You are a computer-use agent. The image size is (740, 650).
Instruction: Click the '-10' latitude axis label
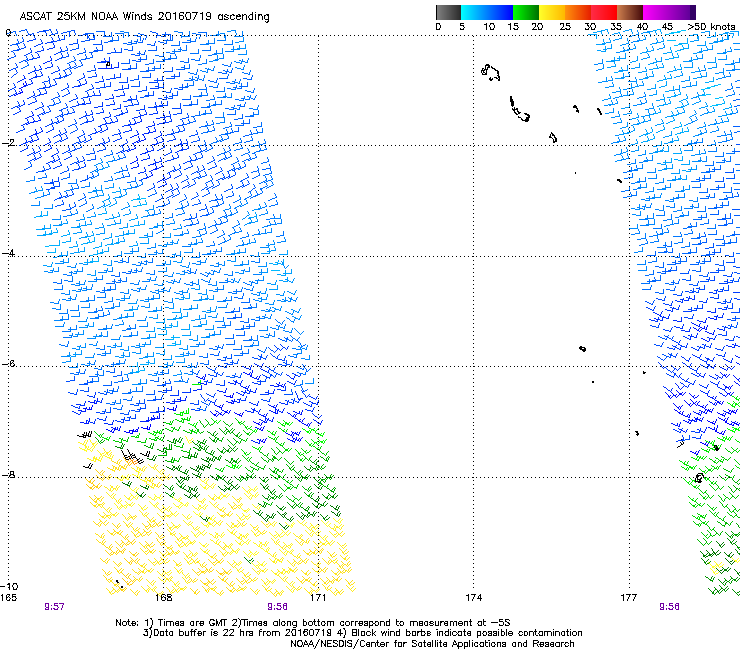coord(9,587)
